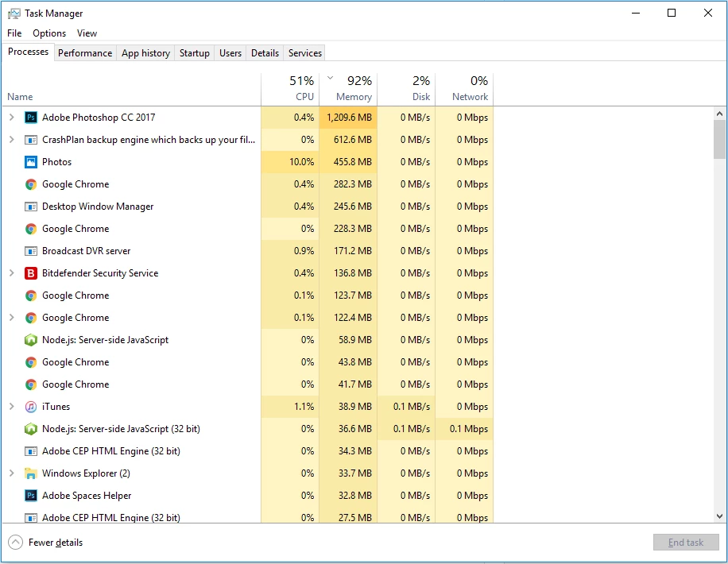Click the Bitdefender Security Service icon
The image size is (728, 564).
point(31,273)
